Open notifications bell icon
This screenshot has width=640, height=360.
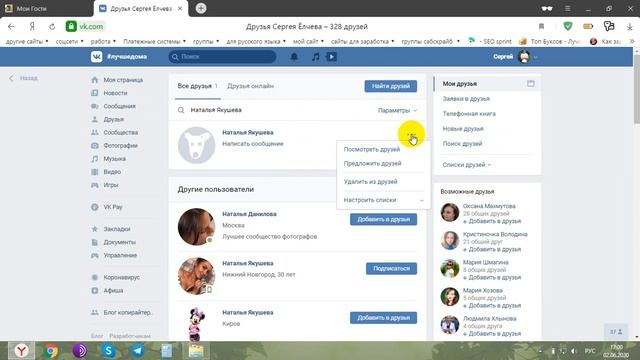[x=294, y=57]
